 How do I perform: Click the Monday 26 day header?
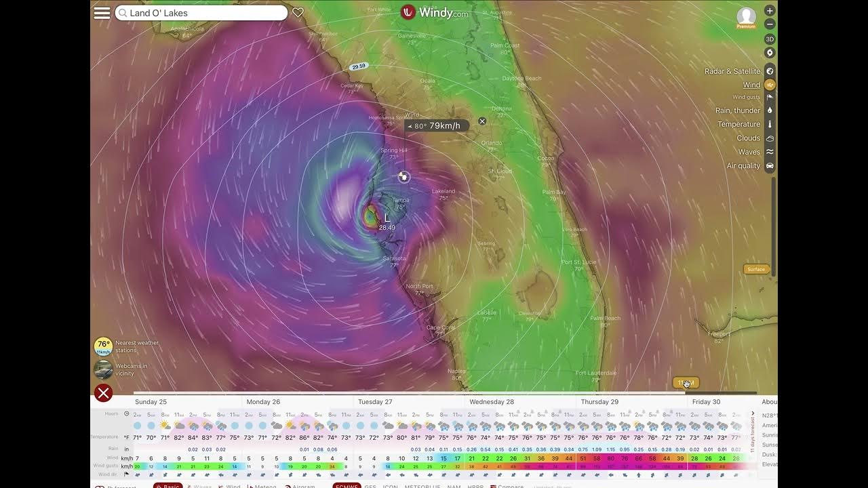[263, 402]
